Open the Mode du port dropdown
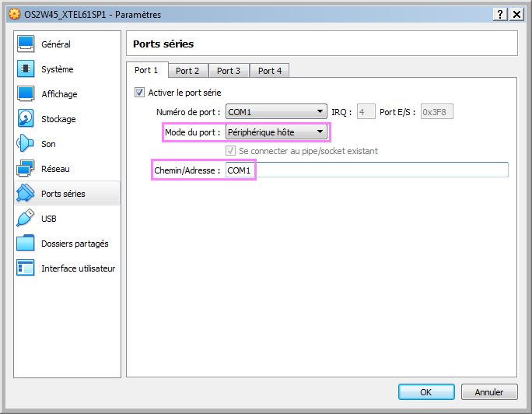This screenshot has height=414, width=532. [x=276, y=132]
